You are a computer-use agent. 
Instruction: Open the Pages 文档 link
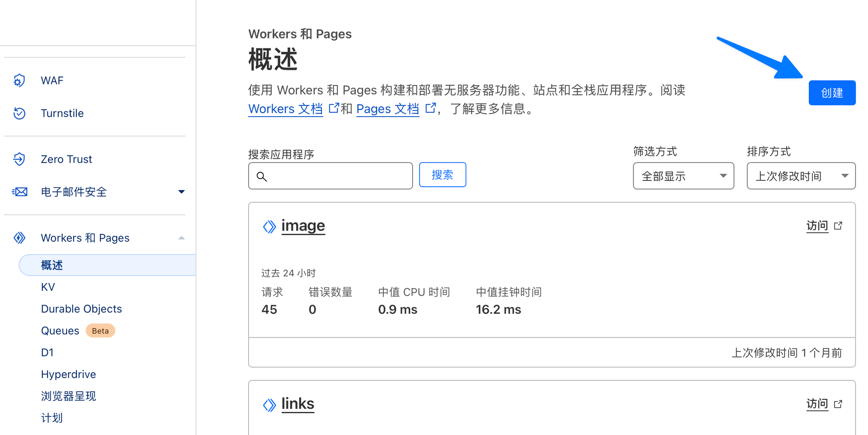387,109
